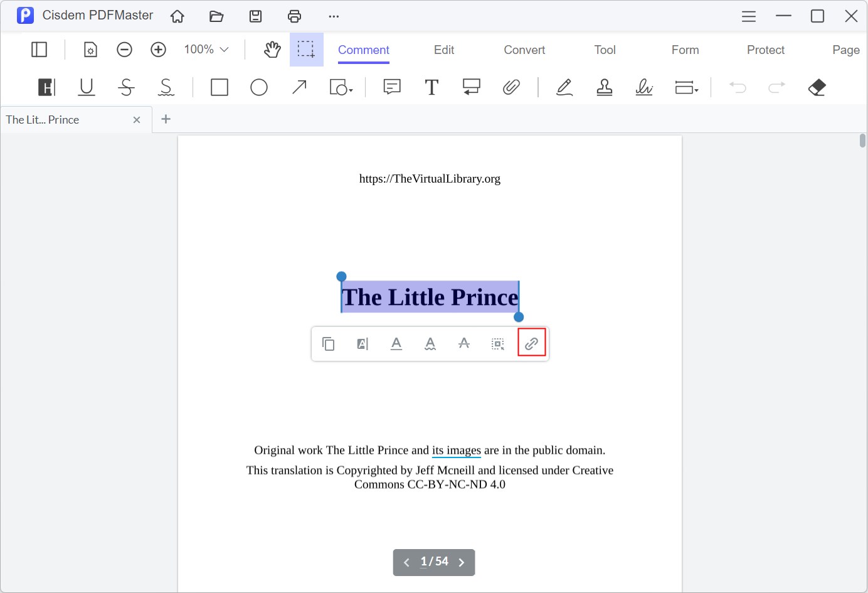Image resolution: width=868 pixels, height=593 pixels.
Task: Select the Signature tool
Action: click(x=644, y=87)
